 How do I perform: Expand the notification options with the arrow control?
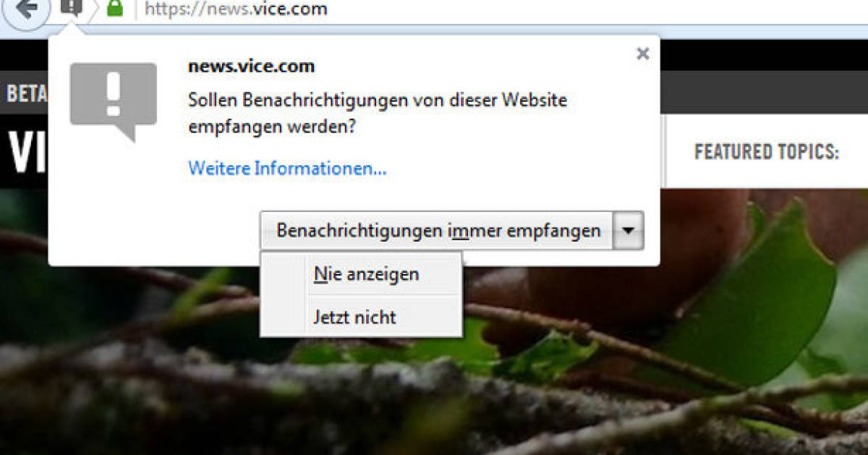(x=629, y=230)
